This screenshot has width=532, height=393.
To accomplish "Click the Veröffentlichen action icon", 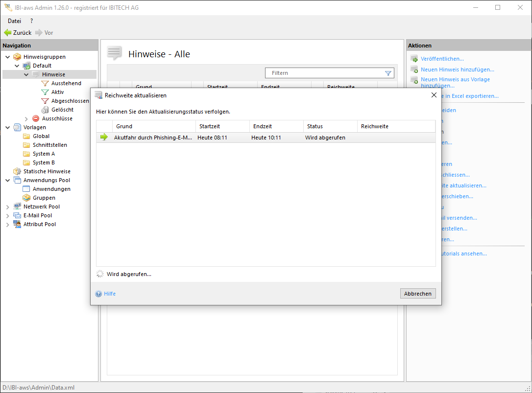I will tap(414, 59).
